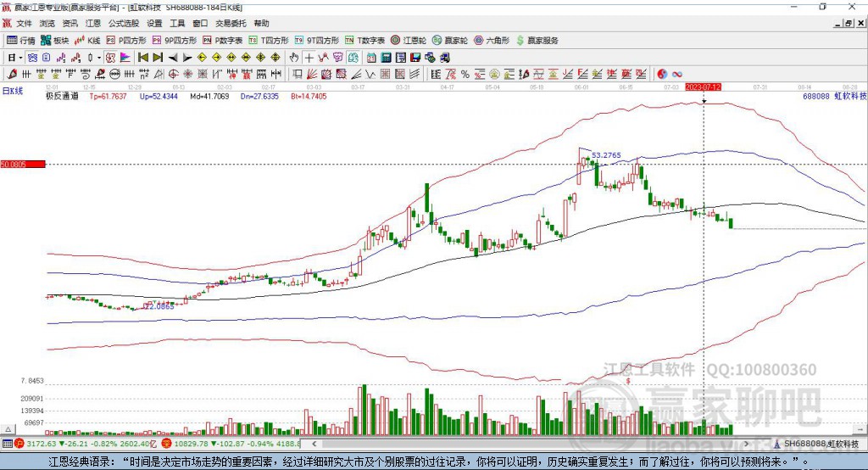Open the 文件 menu
The height and width of the screenshot is (470, 868).
pos(24,23)
